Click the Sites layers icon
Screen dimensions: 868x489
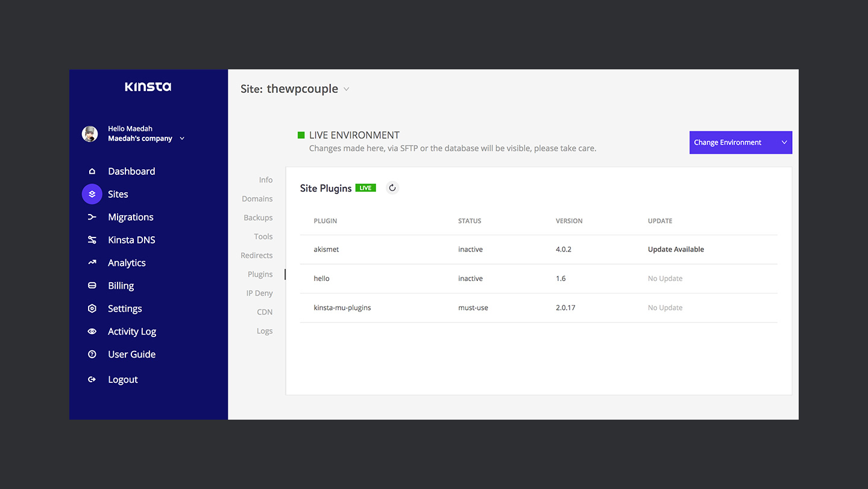92,194
